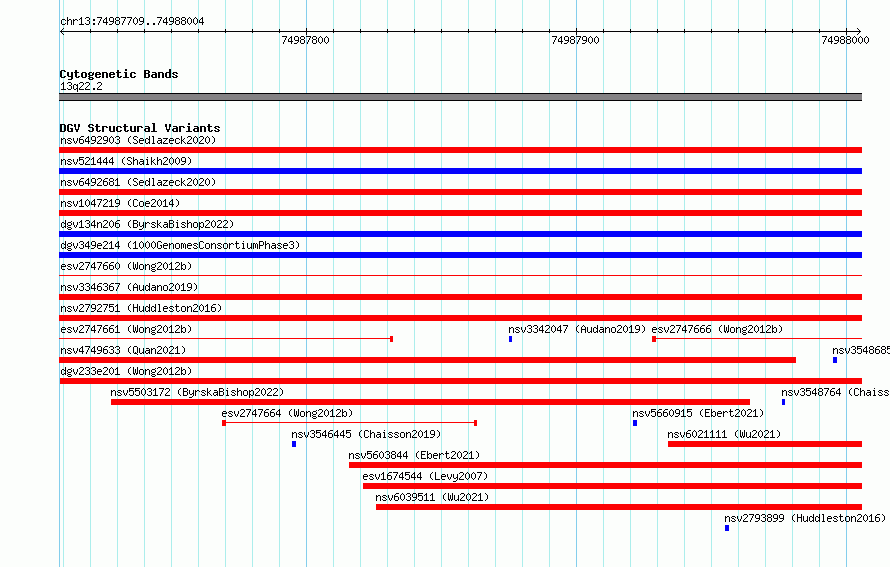Click the nsv6492903 (Sedlazeck2020) variant label

coord(138,140)
